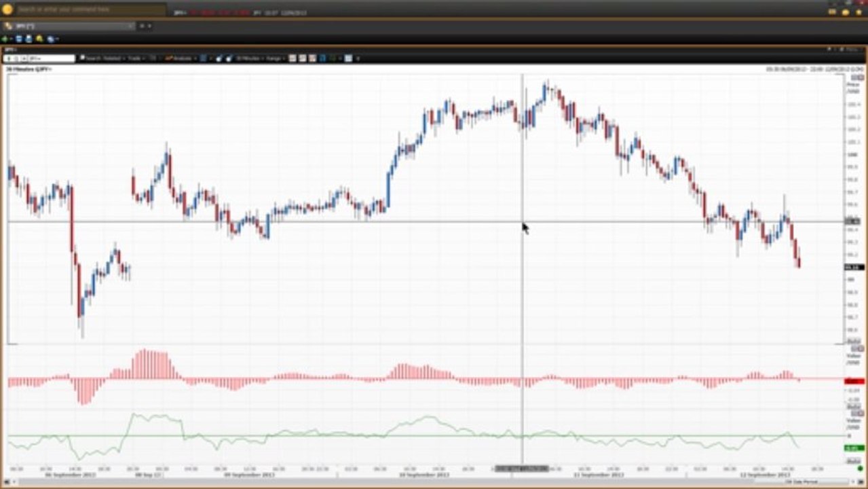This screenshot has height=489, width=868.
Task: Click Auto button under the price axis
Action: click(x=854, y=341)
